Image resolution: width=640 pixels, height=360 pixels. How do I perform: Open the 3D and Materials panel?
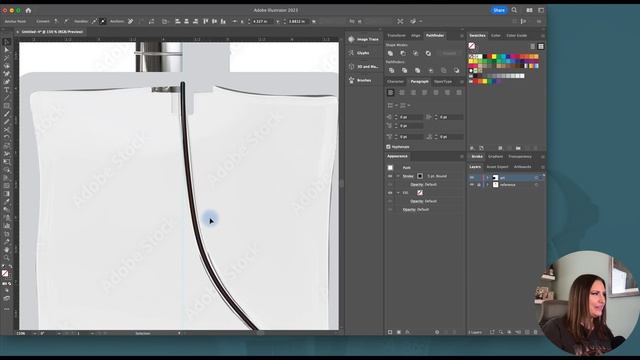point(363,67)
